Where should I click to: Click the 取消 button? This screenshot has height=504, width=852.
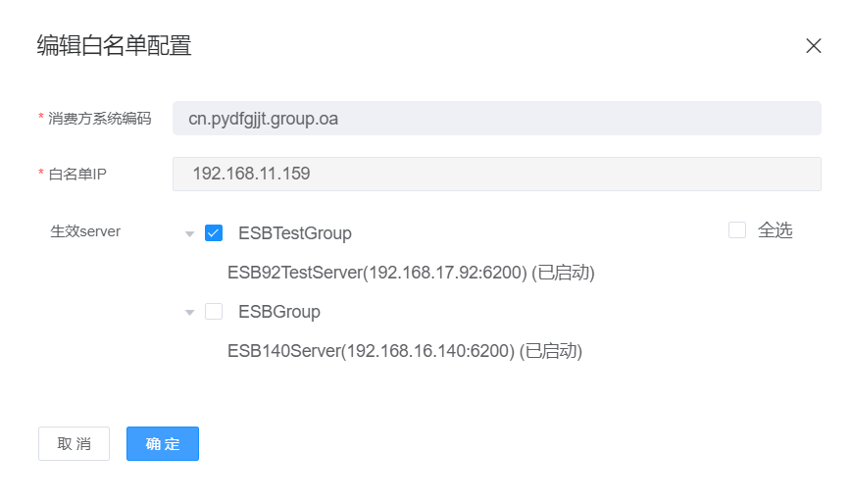pyautogui.click(x=74, y=443)
